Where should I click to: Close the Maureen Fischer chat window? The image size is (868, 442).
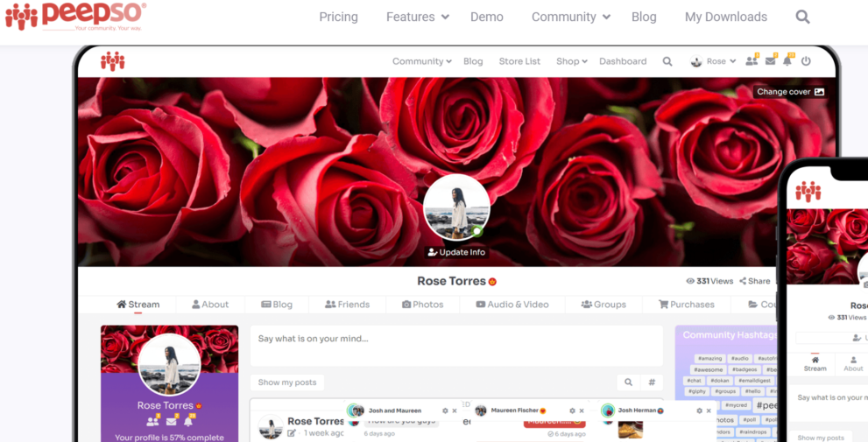click(x=581, y=410)
